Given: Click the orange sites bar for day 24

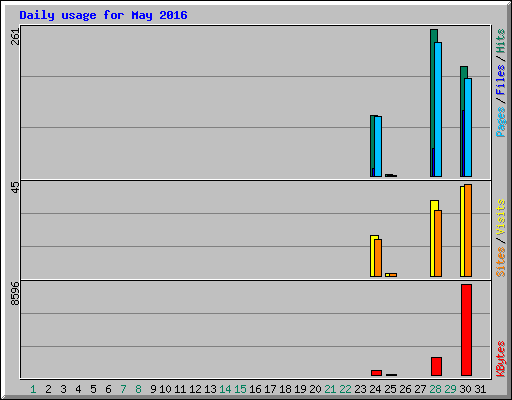Looking at the screenshot, I should (x=378, y=258).
